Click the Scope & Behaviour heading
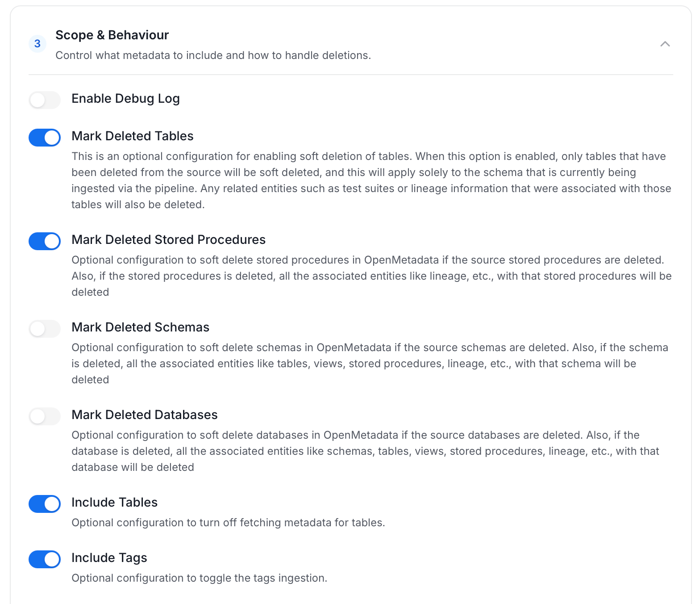Viewport: 700px width, 604px height. 112,35
